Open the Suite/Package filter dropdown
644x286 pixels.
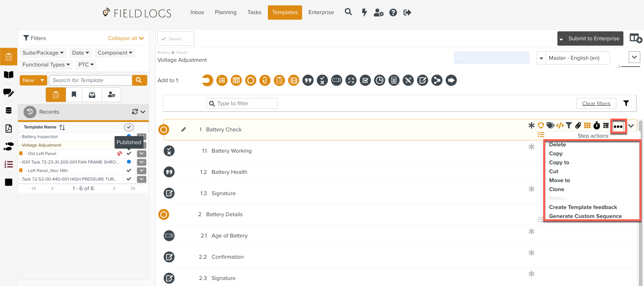[43, 53]
